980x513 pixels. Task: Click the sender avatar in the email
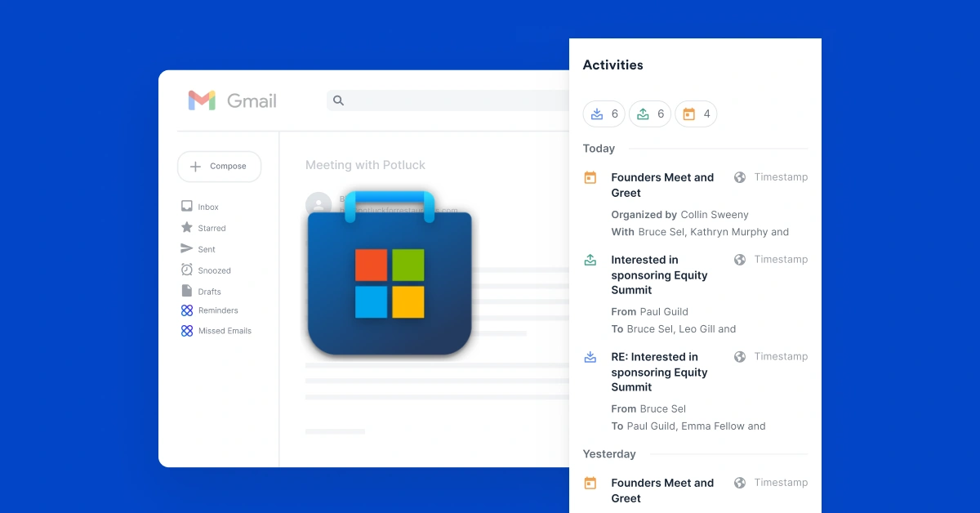pos(318,205)
